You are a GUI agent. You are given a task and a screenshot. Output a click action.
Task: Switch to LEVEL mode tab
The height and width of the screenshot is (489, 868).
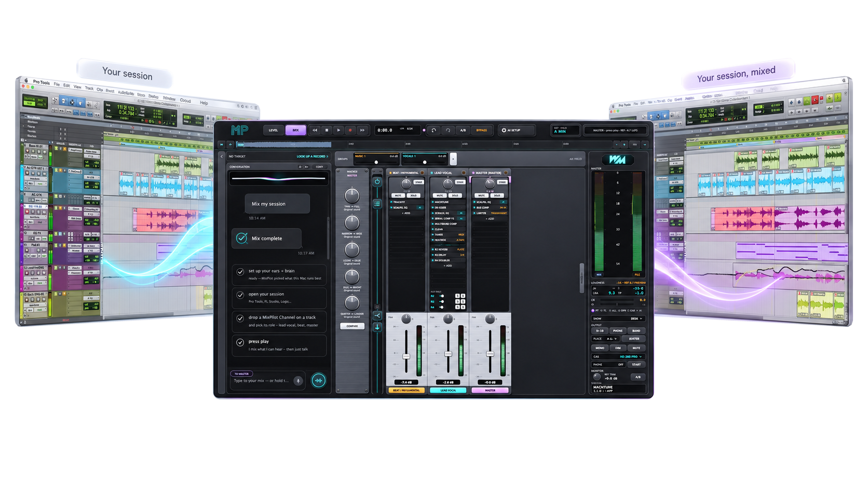273,130
